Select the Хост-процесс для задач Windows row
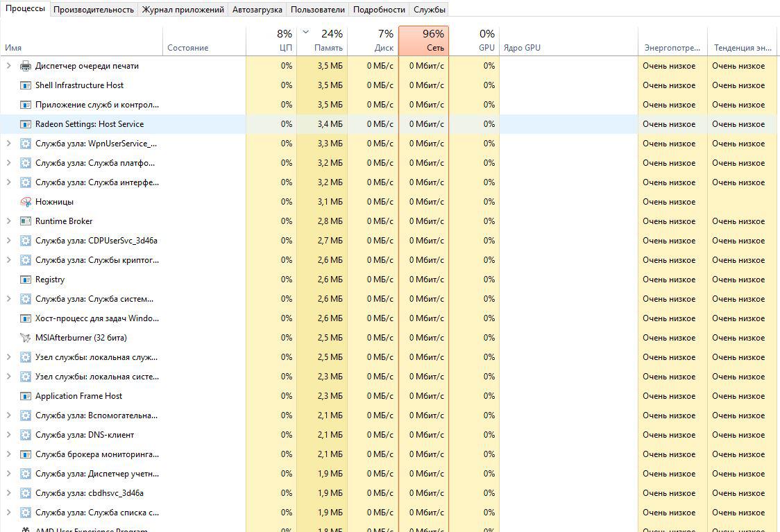The image size is (780, 532). (97, 318)
